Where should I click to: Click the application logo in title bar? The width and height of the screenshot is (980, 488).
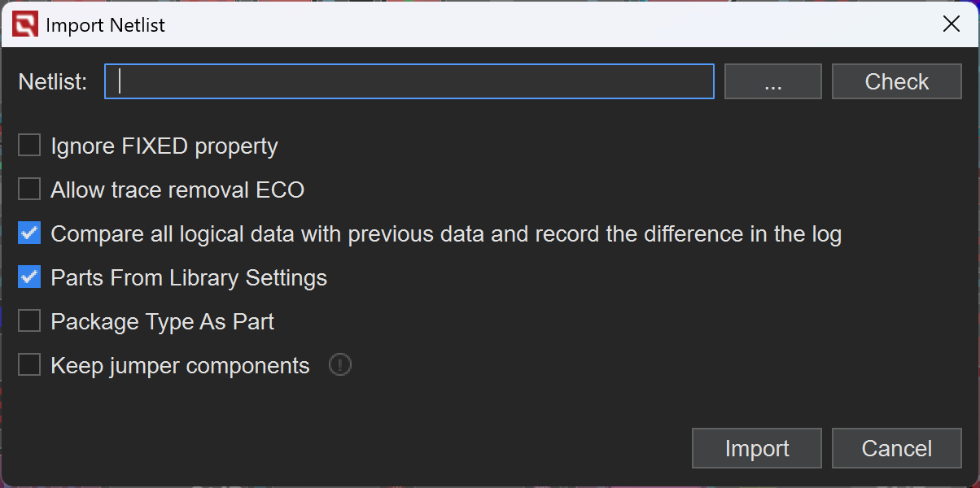point(24,25)
